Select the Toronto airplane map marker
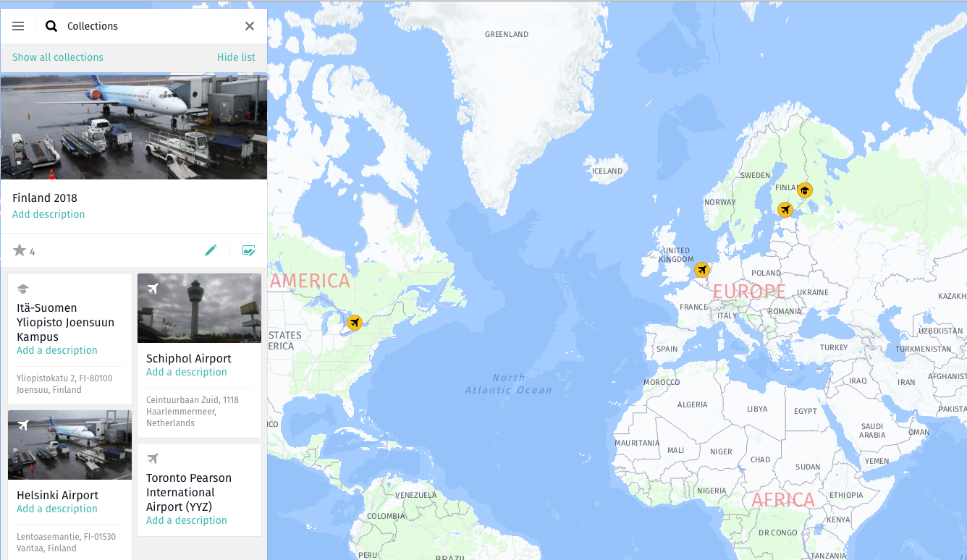The image size is (967, 560). click(x=354, y=323)
